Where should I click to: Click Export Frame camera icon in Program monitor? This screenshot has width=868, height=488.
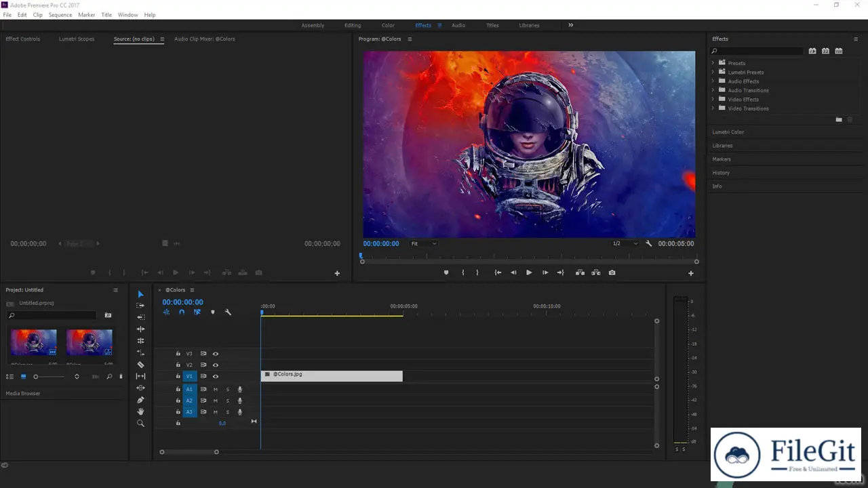(612, 272)
